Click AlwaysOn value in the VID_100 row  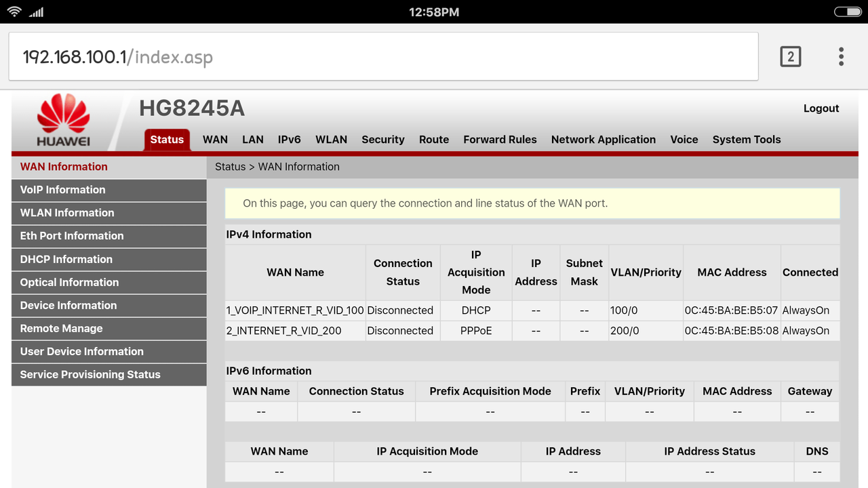(806, 310)
